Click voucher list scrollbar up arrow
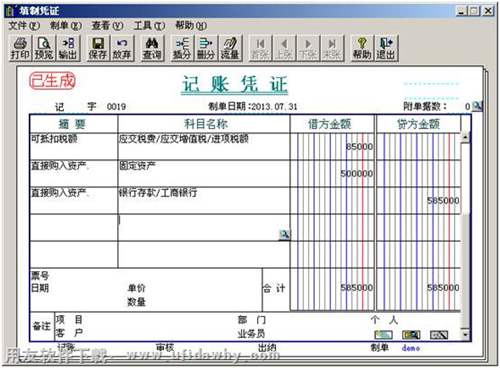The width and height of the screenshot is (500, 368). [x=465, y=137]
